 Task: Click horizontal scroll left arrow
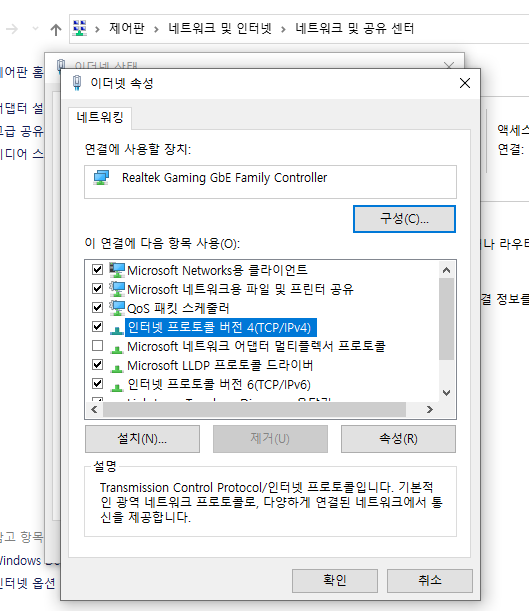[x=94, y=410]
